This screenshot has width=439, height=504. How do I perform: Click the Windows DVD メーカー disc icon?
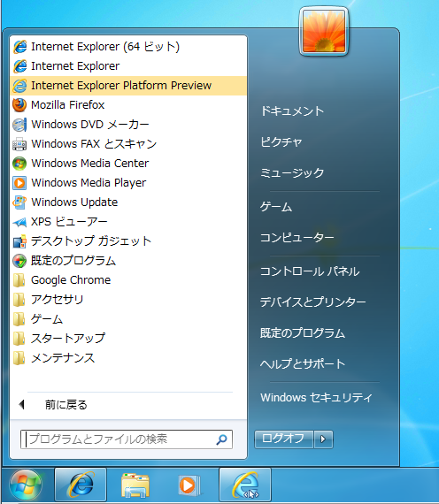[19, 125]
